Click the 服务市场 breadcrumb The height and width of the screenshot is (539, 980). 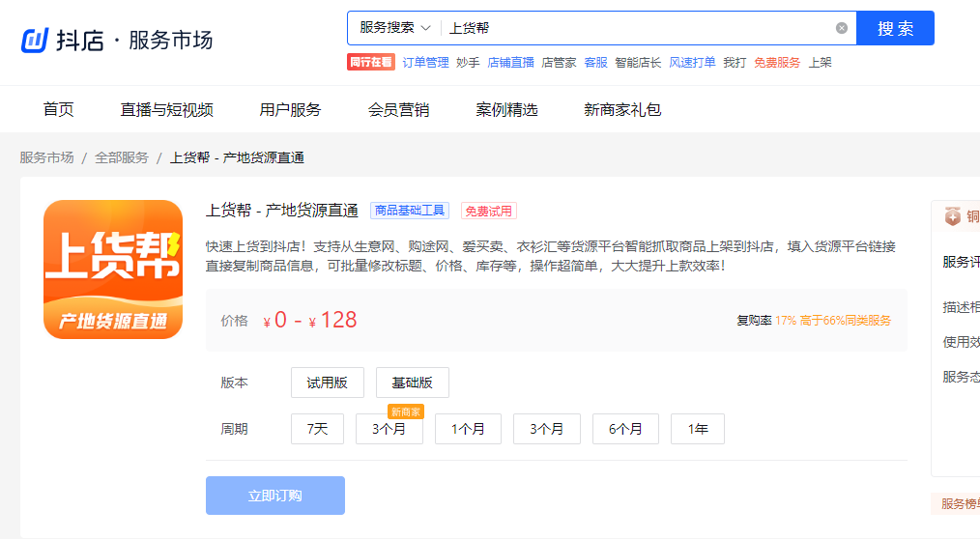pyautogui.click(x=47, y=157)
